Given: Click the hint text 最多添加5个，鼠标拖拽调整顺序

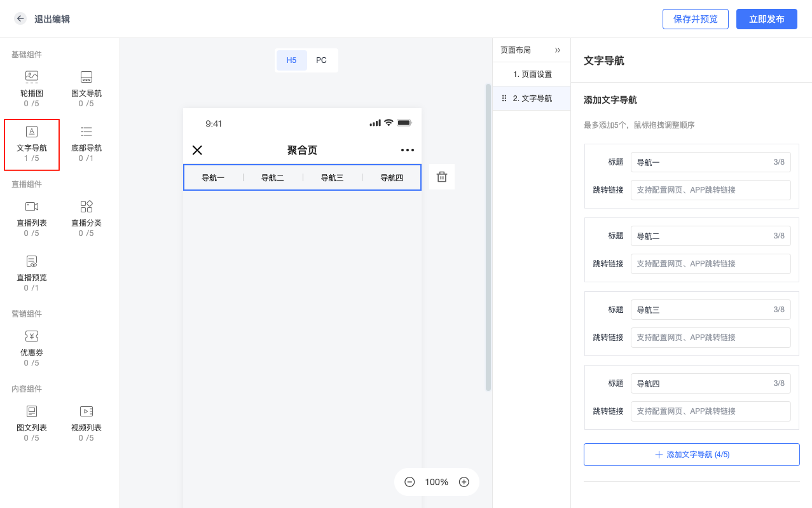Looking at the screenshot, I should [639, 125].
